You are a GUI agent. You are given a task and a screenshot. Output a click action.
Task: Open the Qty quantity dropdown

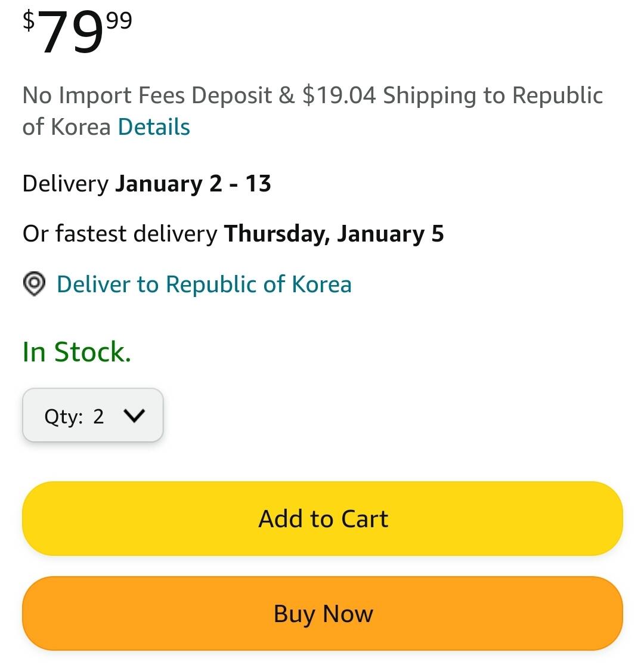point(92,416)
